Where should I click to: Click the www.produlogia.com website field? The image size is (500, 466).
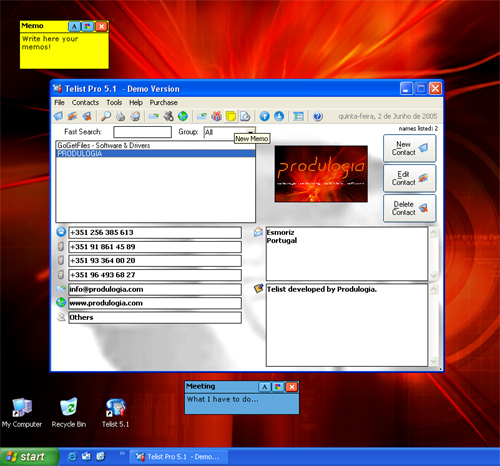click(155, 303)
